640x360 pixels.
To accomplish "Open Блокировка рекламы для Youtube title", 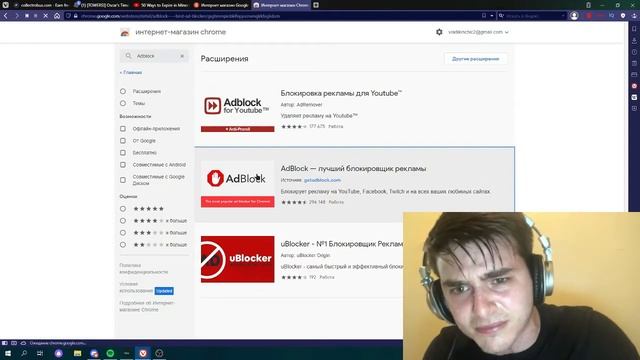I will (x=341, y=93).
